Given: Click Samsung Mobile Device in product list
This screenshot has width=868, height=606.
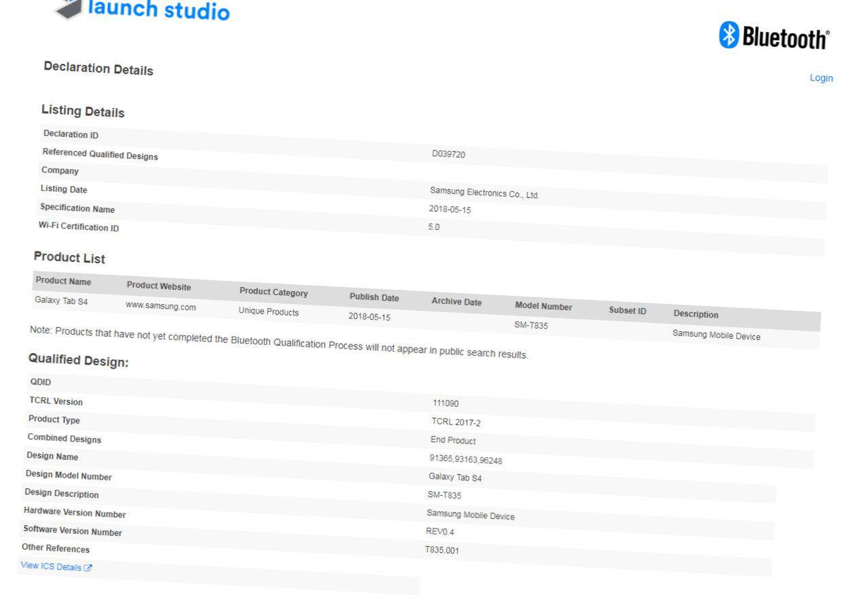Looking at the screenshot, I should tap(716, 335).
